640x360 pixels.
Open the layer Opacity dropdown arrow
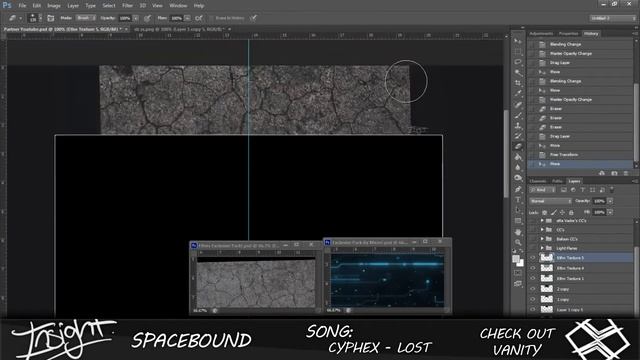click(x=610, y=201)
